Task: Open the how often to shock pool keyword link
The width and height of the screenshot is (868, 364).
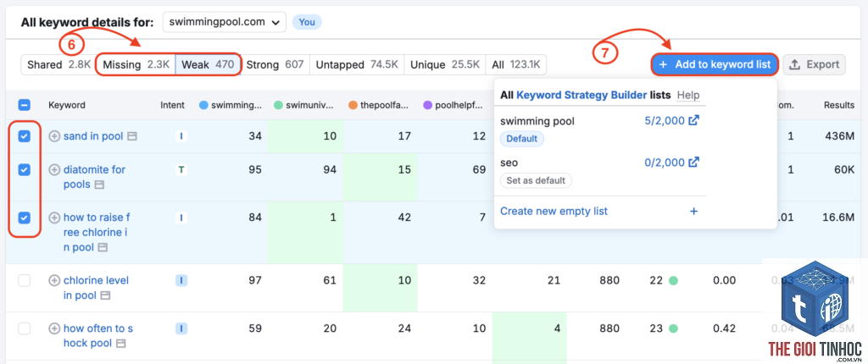Action: click(98, 336)
